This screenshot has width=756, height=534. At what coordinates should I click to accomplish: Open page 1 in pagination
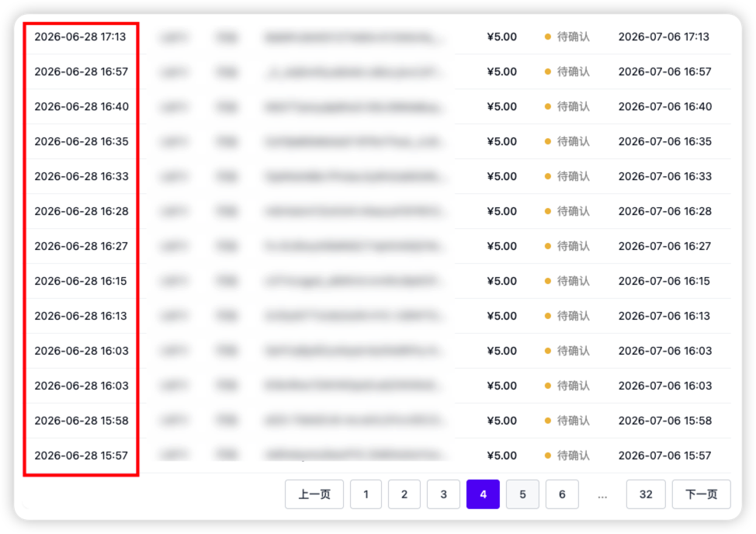[x=366, y=494]
